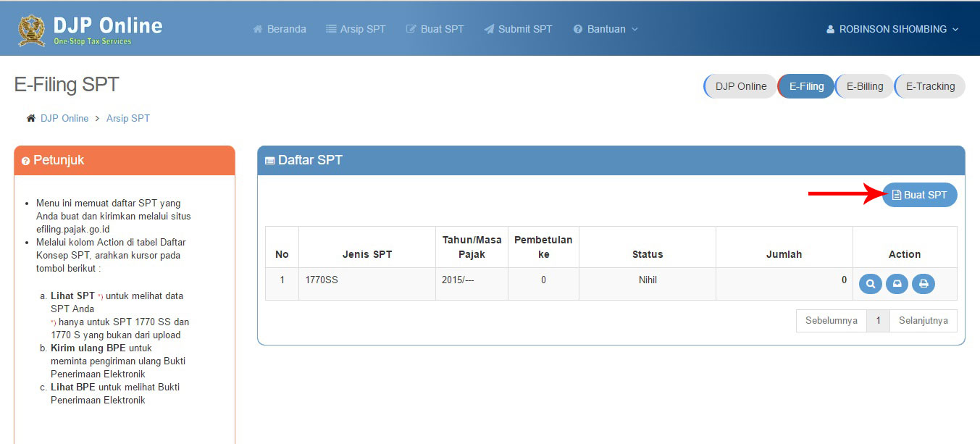Click the question mark icon beside Bantuan
Viewport: 980px width, 444px height.
[x=578, y=29]
